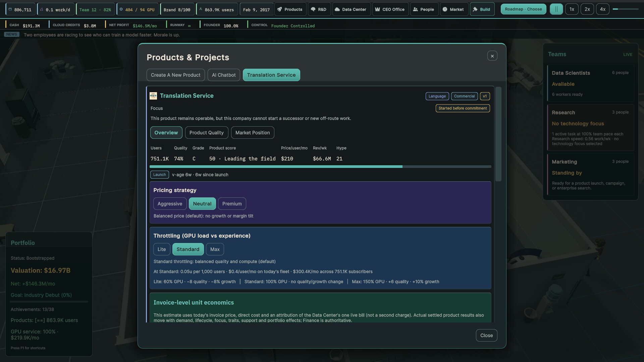Switch to the AI Chatbot tab

(x=224, y=75)
